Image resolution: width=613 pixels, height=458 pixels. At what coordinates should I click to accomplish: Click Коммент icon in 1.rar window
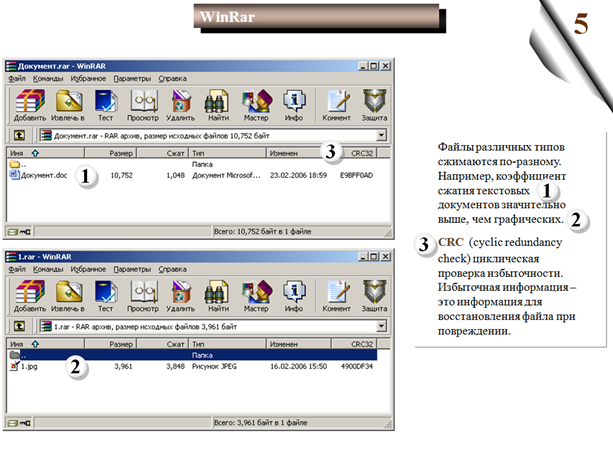point(336,296)
